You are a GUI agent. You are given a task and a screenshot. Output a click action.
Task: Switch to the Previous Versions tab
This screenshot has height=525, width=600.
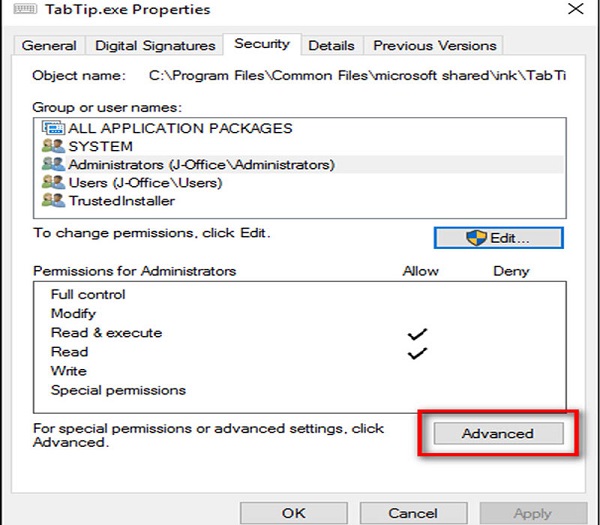pyautogui.click(x=434, y=46)
